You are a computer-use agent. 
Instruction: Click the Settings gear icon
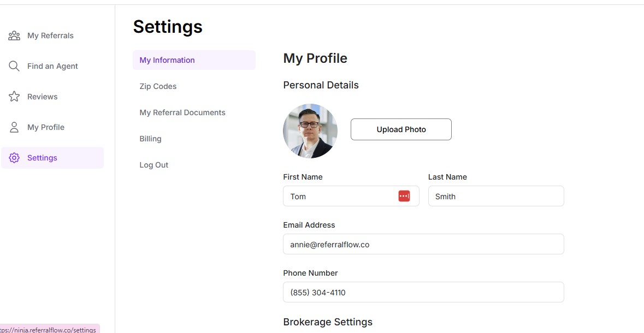(14, 157)
